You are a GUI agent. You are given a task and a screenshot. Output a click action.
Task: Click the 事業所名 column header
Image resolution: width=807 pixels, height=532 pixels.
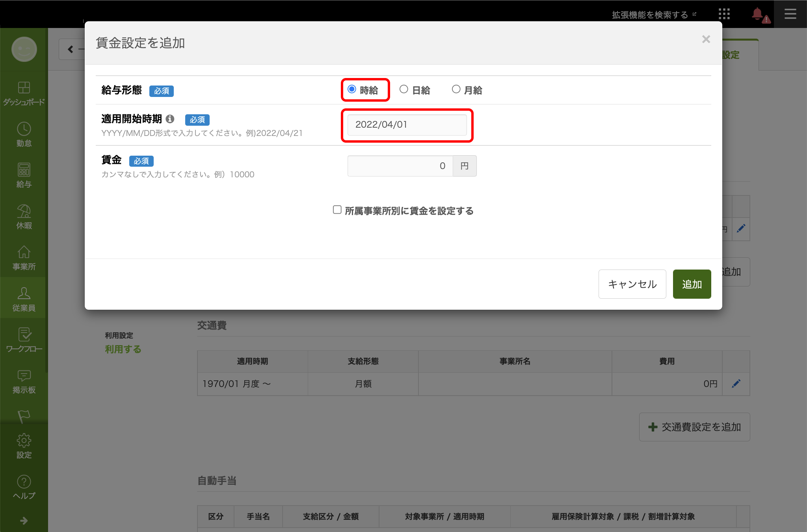(515, 361)
